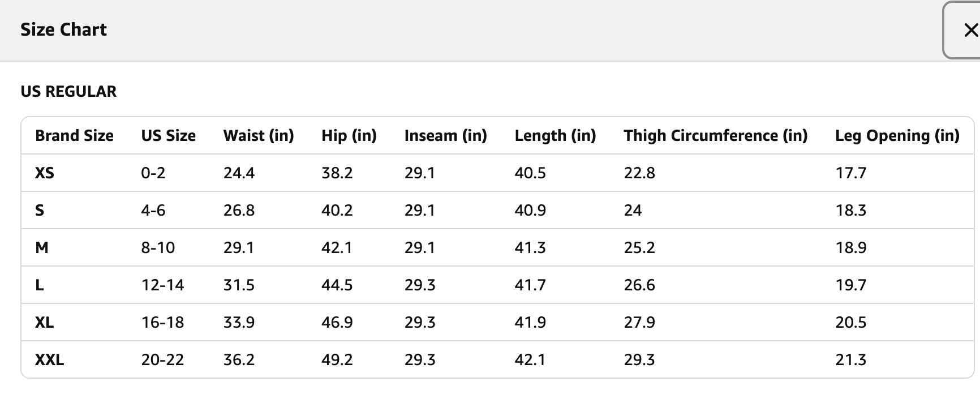Screen dimensions: 980x403
Task: Click the S brand size row label
Action: (x=40, y=211)
